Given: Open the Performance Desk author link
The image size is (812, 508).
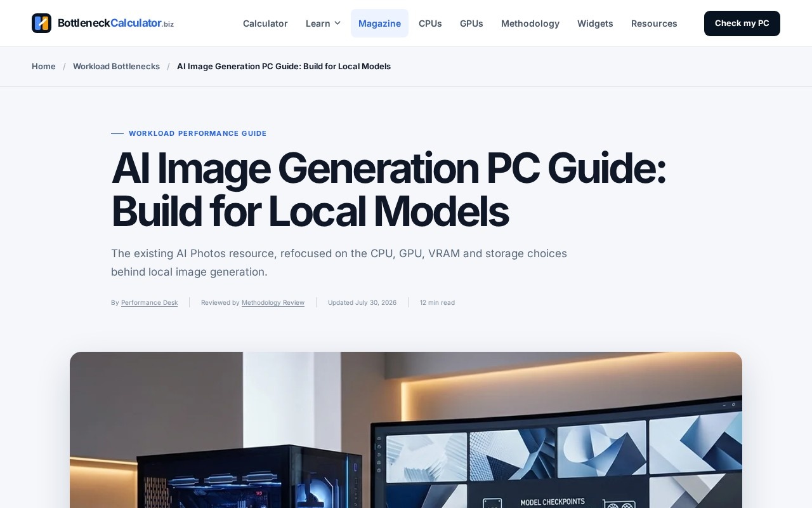Looking at the screenshot, I should [149, 303].
